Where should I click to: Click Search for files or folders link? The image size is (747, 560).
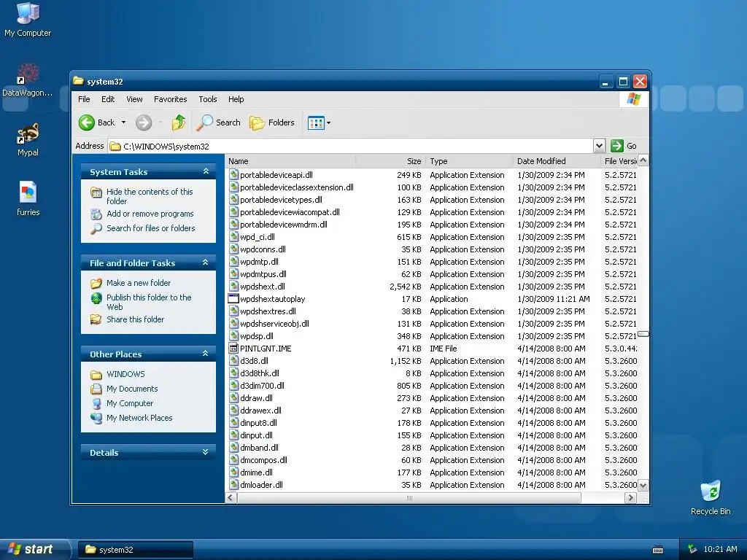click(x=150, y=228)
